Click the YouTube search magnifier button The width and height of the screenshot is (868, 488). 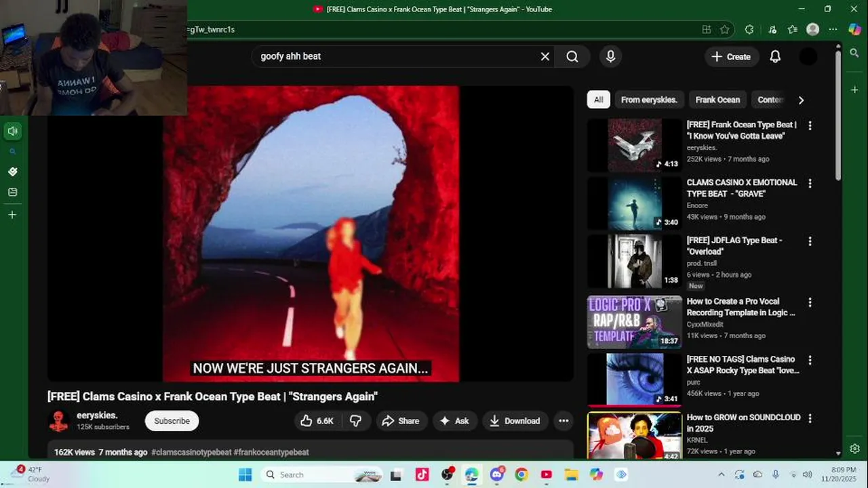point(572,56)
